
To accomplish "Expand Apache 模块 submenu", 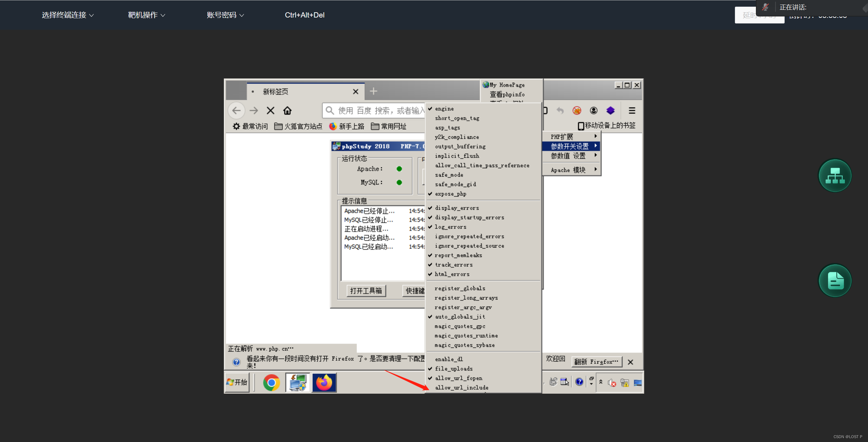I will coord(571,170).
